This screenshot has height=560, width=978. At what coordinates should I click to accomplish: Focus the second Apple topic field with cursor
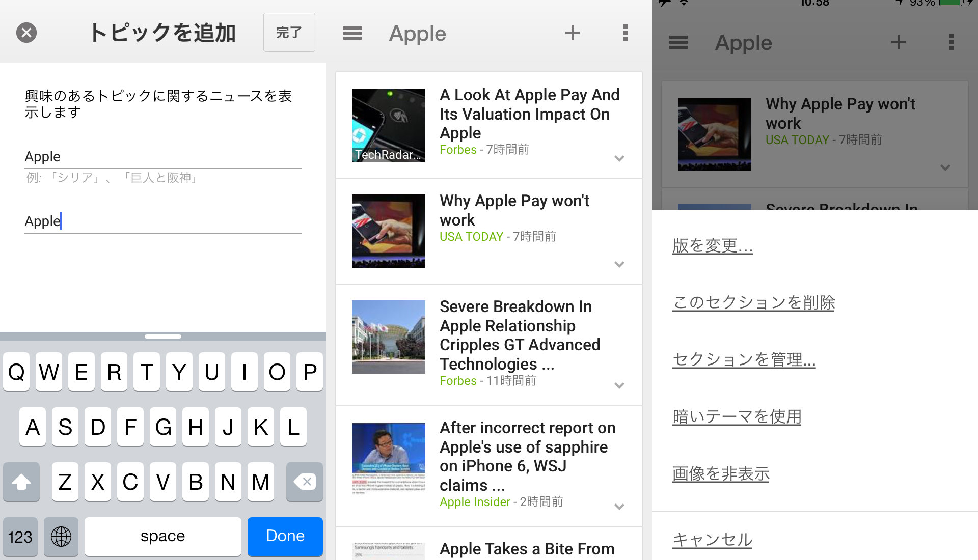(x=163, y=221)
